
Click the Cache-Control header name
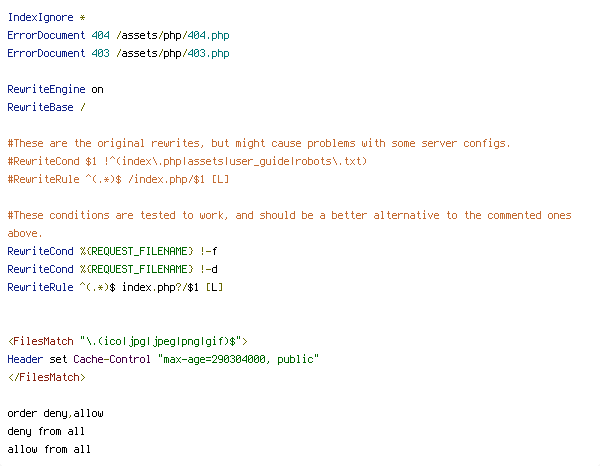[112, 359]
